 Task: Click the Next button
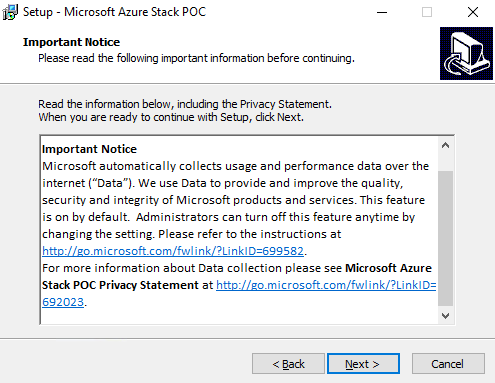pyautogui.click(x=363, y=364)
